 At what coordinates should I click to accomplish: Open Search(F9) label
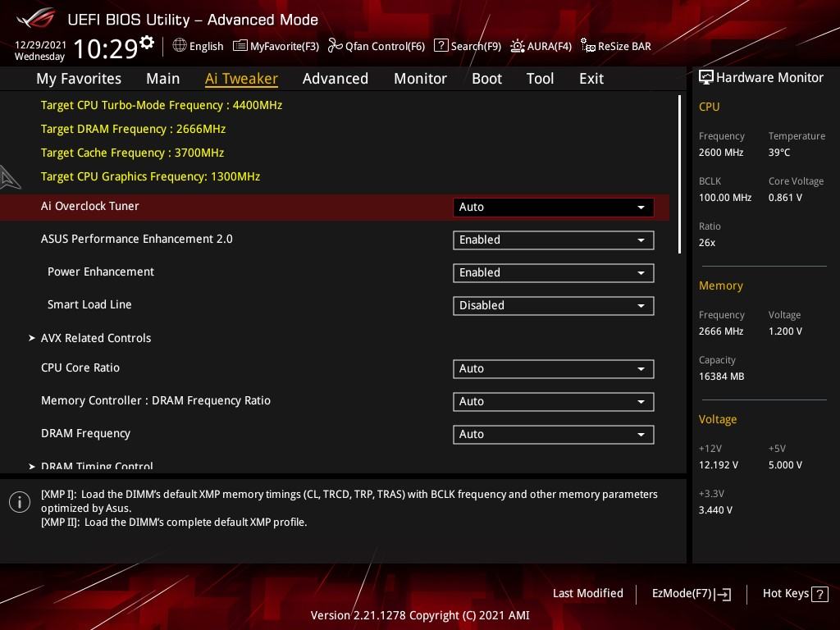pyautogui.click(x=476, y=46)
